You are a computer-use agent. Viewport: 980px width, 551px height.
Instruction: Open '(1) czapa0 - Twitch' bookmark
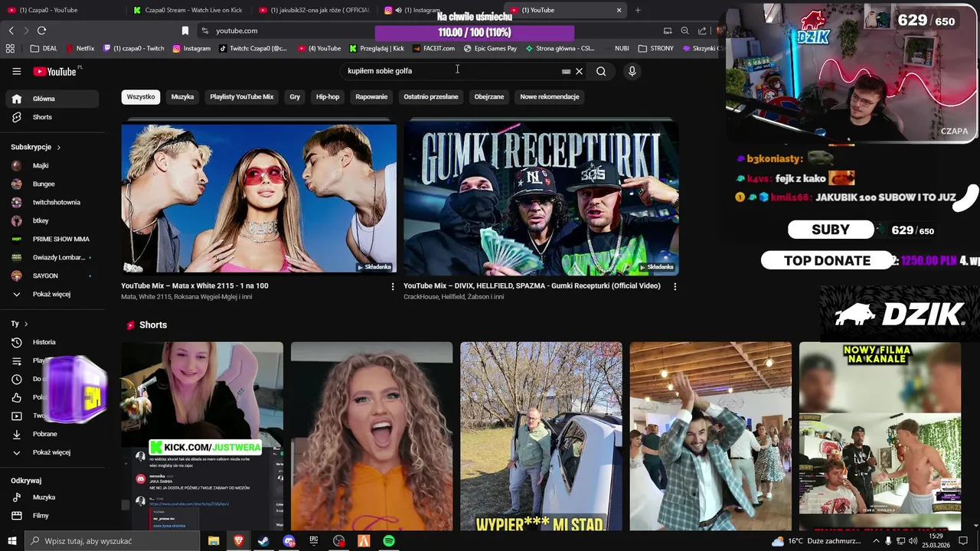coord(133,48)
